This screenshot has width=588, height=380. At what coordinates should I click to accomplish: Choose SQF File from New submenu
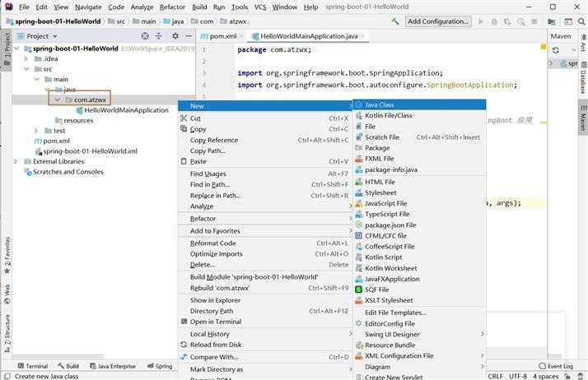pyautogui.click(x=419, y=290)
